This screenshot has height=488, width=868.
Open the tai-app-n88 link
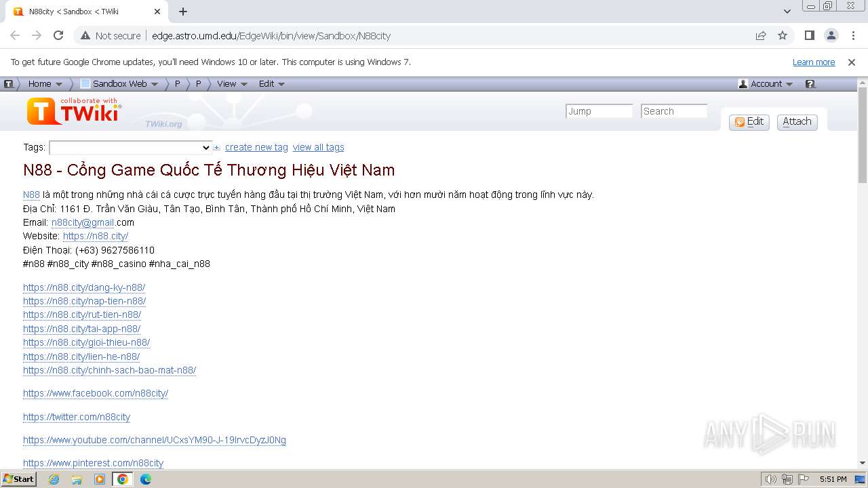(x=81, y=329)
